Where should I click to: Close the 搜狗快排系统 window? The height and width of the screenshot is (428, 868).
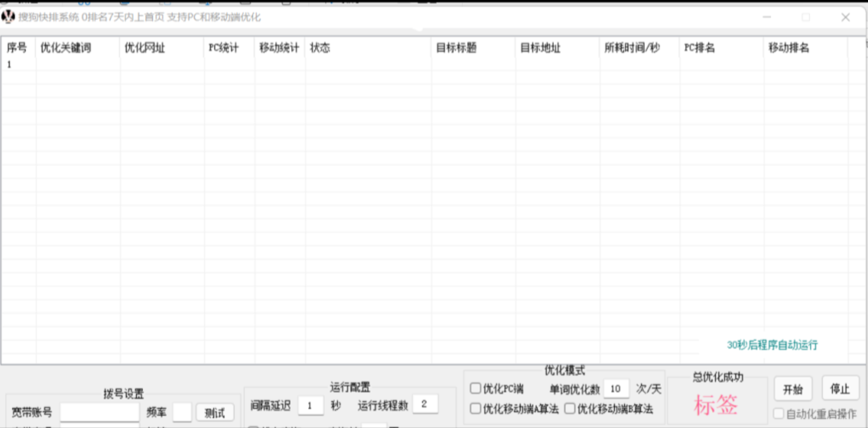pyautogui.click(x=845, y=18)
